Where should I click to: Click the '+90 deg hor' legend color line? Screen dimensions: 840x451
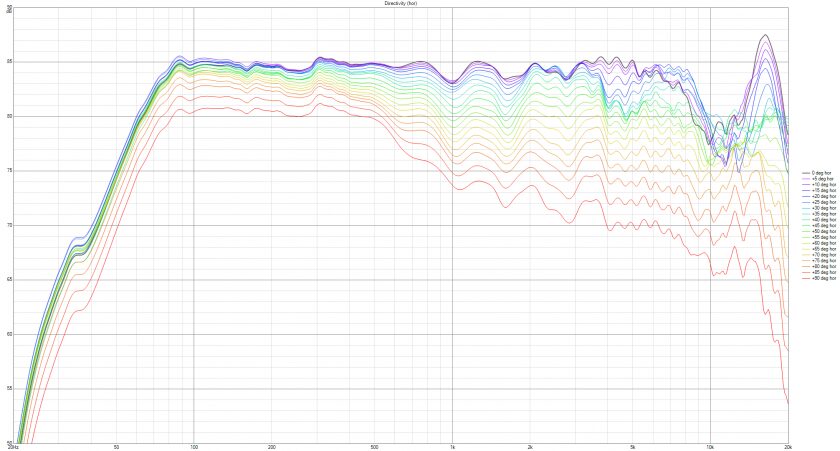coord(806,279)
